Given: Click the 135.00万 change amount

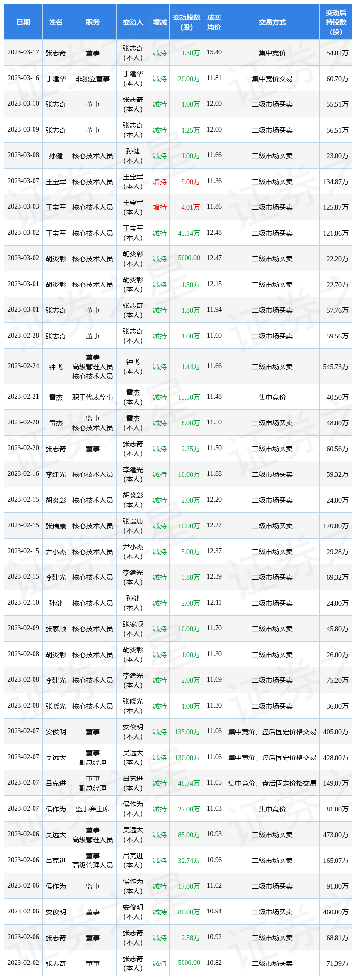Looking at the screenshot, I should (x=187, y=731).
